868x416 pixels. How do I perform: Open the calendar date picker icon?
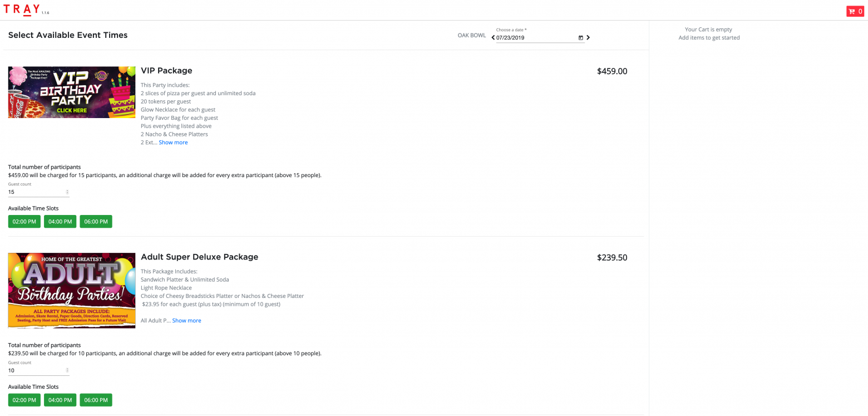coord(580,38)
